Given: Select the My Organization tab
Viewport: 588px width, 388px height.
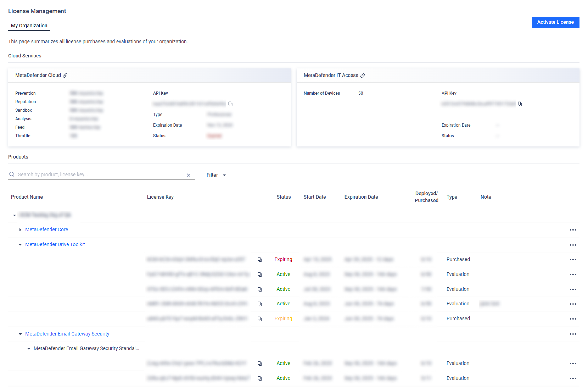Looking at the screenshot, I should [x=29, y=26].
